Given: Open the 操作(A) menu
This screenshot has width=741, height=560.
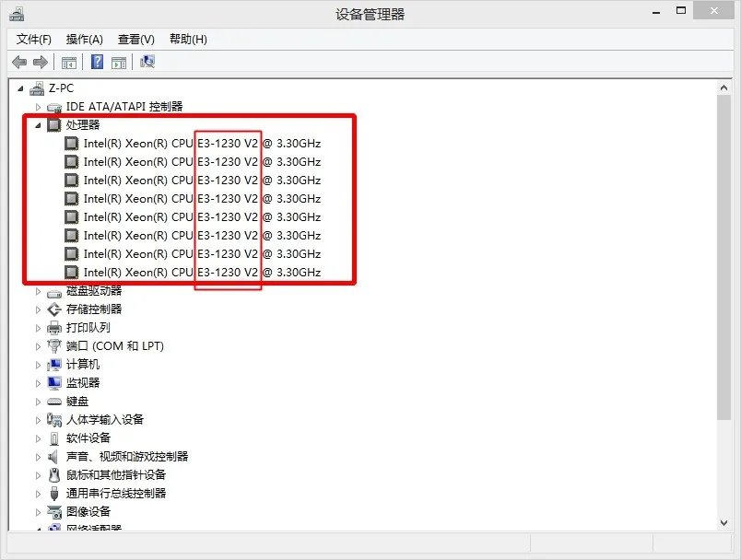Looking at the screenshot, I should click(84, 39).
